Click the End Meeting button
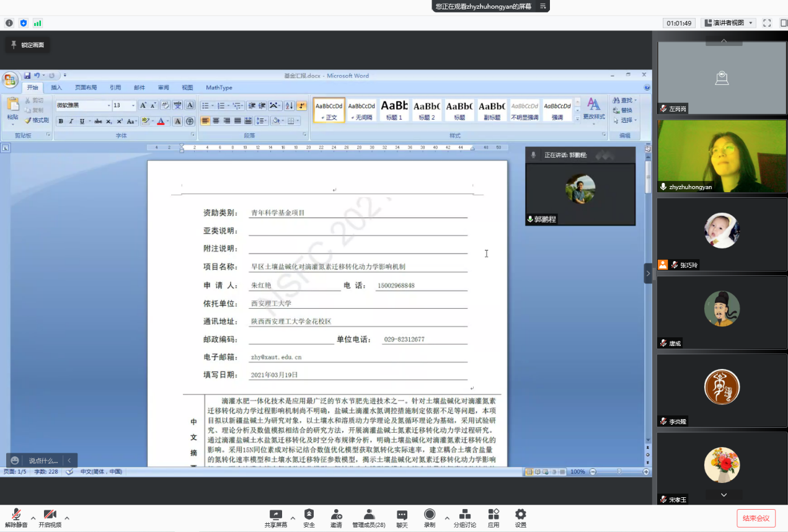 pos(756,518)
